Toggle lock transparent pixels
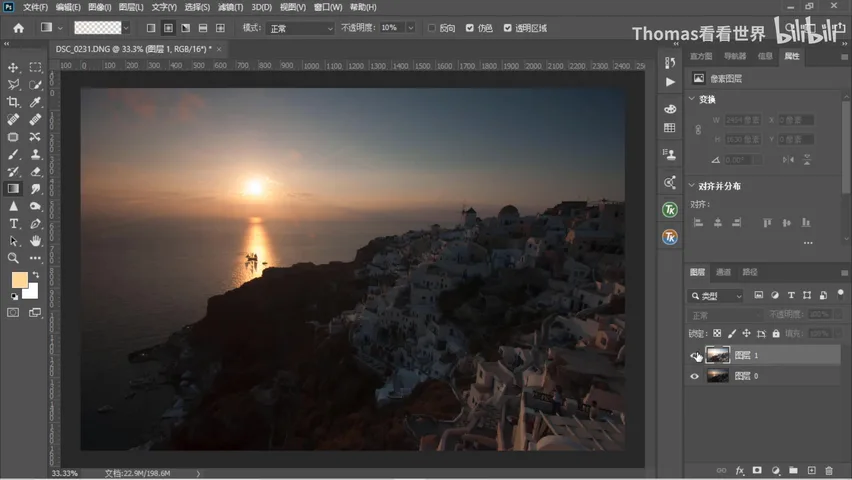 tap(717, 333)
